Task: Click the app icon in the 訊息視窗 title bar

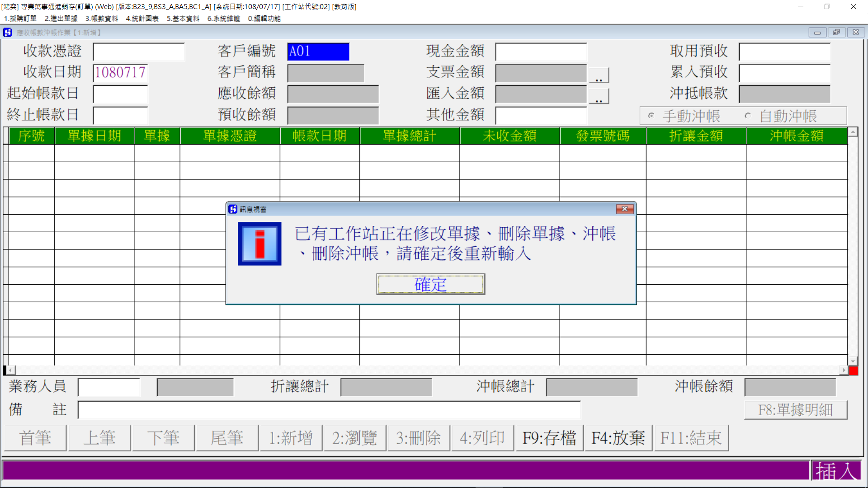Action: point(233,209)
